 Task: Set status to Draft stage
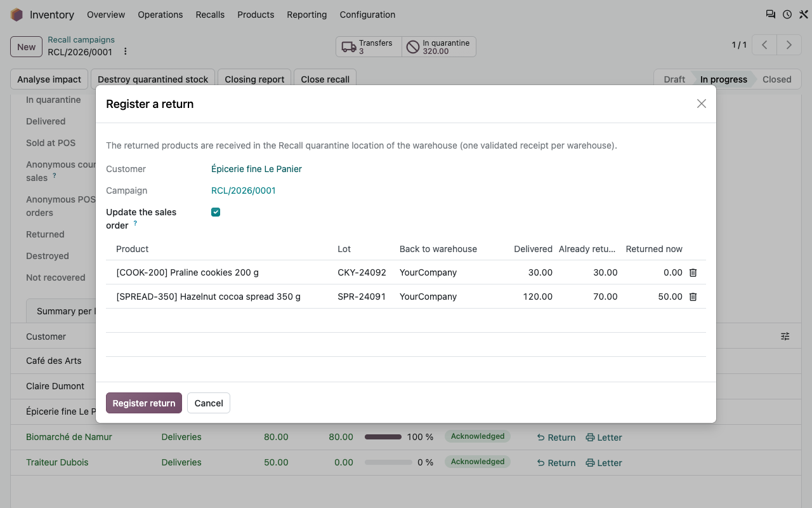click(x=674, y=79)
